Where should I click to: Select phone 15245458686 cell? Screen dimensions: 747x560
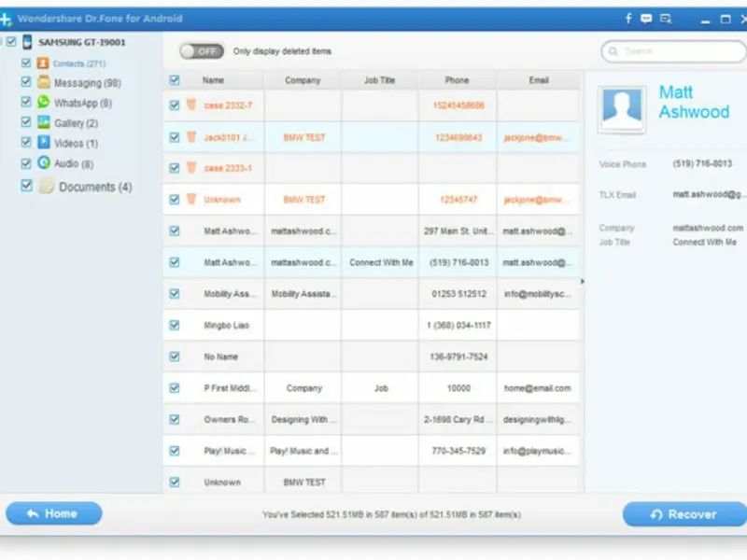(x=458, y=105)
